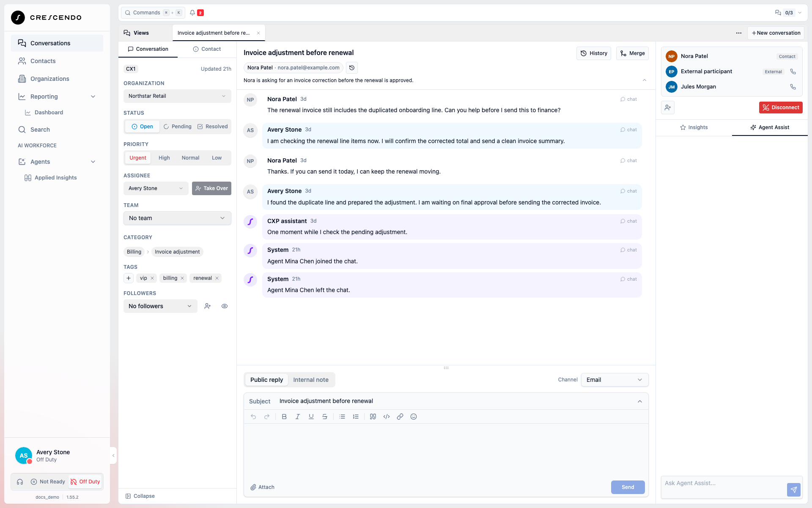Image resolution: width=812 pixels, height=508 pixels.
Task: Set priority to Low
Action: coord(217,158)
